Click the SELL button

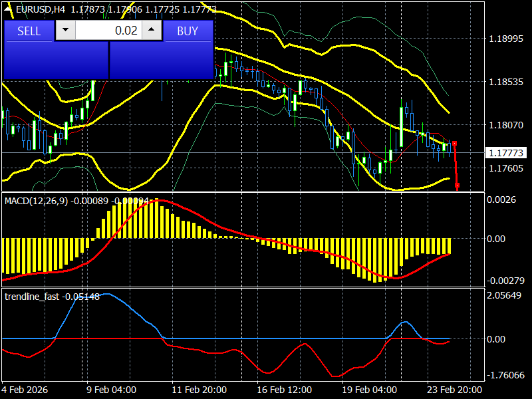tap(29, 31)
